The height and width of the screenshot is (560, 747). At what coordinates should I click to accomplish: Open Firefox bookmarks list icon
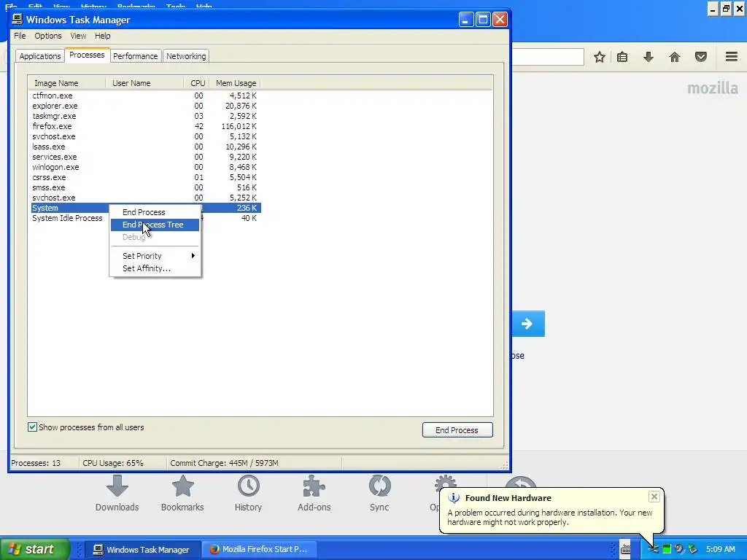[622, 57]
